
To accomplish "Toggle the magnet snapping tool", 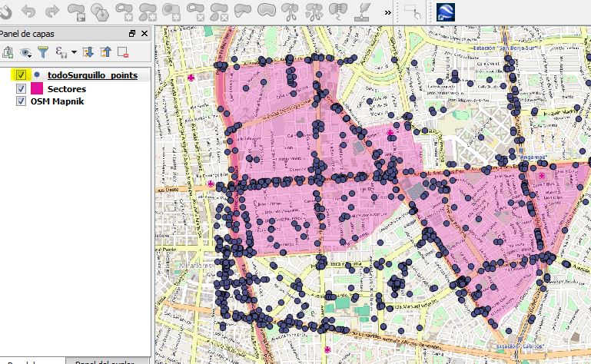I will tap(5, 12).
